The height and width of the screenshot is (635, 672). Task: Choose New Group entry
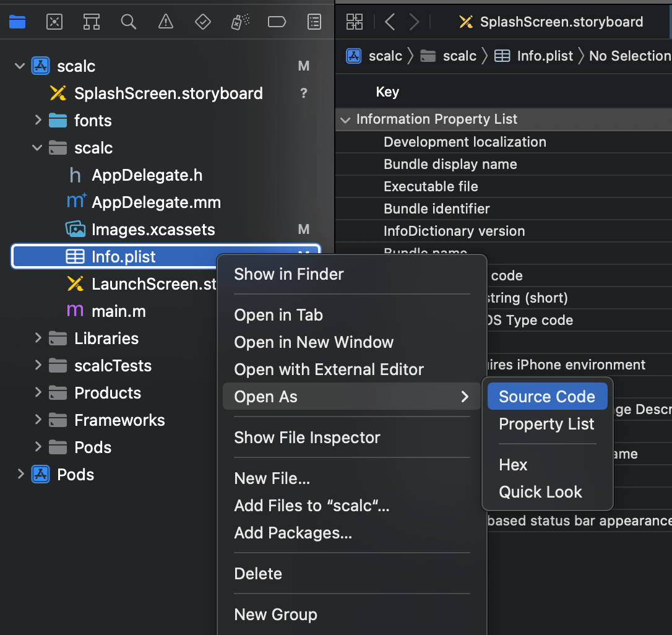351,615
